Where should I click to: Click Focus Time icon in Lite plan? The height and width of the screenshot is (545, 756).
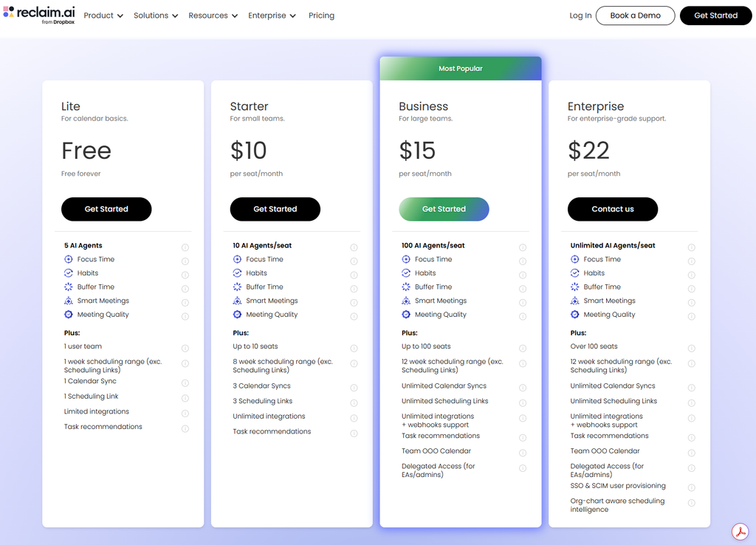point(69,259)
